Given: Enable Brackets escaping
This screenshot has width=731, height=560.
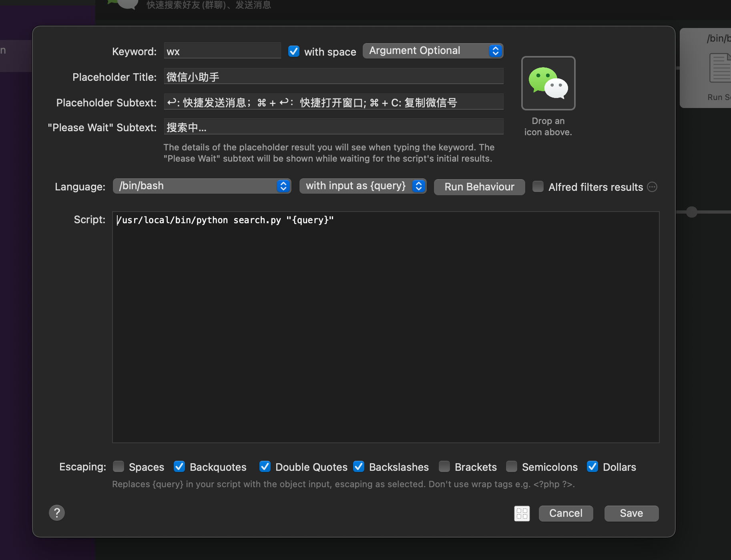Looking at the screenshot, I should (x=444, y=467).
